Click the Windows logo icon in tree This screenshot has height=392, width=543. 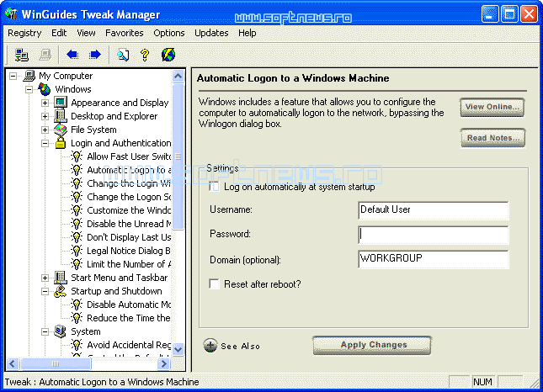point(45,89)
